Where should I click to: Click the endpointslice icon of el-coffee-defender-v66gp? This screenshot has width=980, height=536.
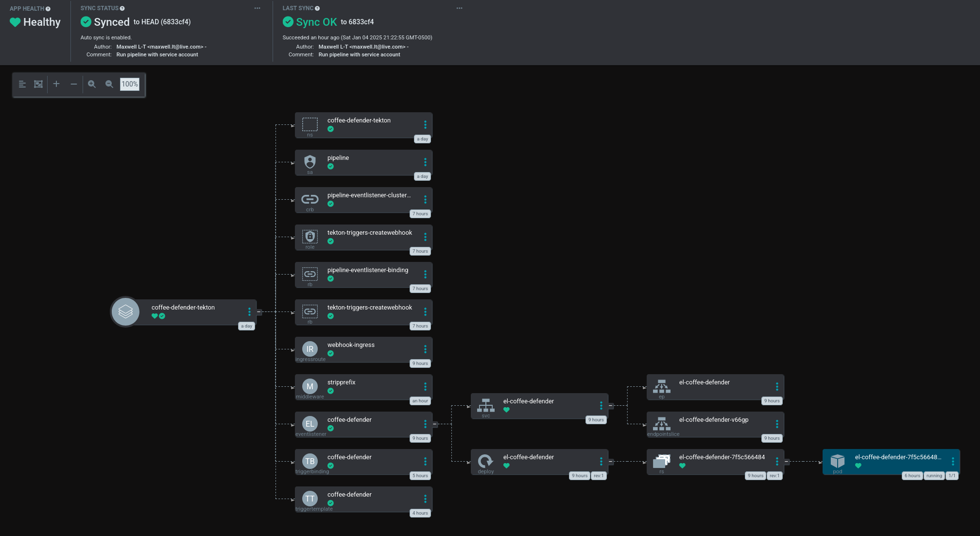(662, 424)
